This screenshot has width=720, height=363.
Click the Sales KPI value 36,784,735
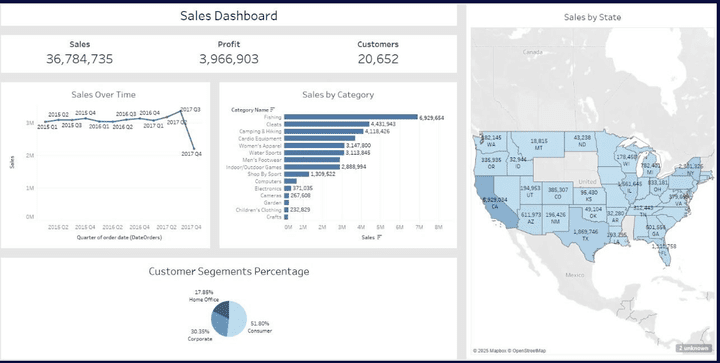pyautogui.click(x=79, y=59)
